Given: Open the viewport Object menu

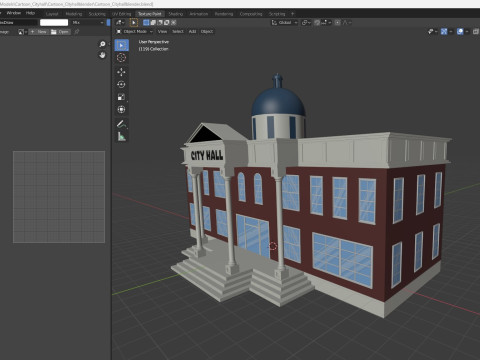Looking at the screenshot, I should (207, 31).
